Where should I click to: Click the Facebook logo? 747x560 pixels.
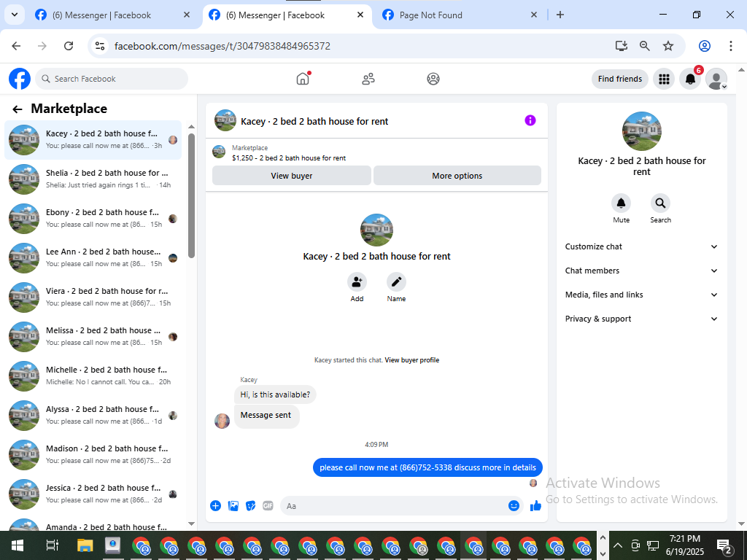click(20, 79)
